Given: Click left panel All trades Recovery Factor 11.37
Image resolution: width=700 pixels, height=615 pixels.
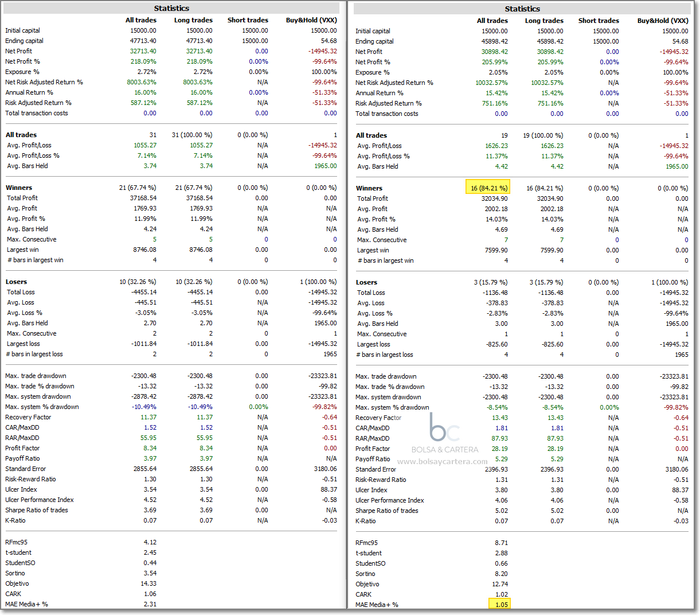Looking at the screenshot, I should (x=148, y=417).
